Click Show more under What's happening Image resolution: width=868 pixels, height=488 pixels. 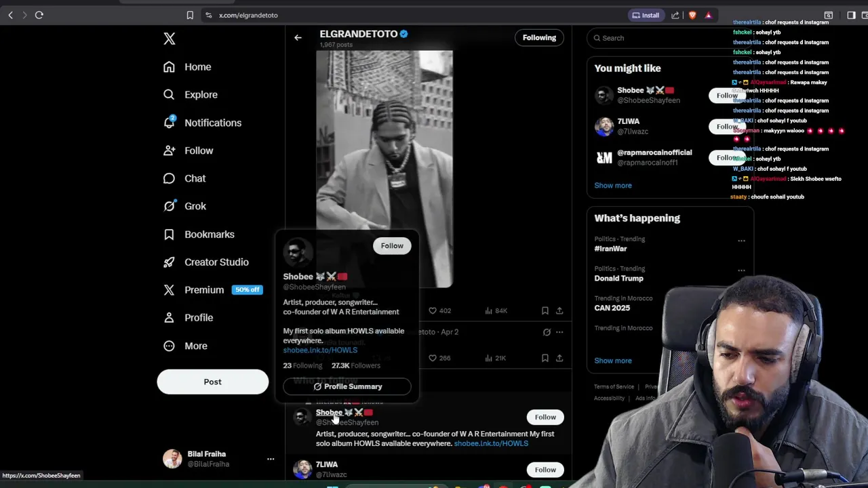click(613, 361)
